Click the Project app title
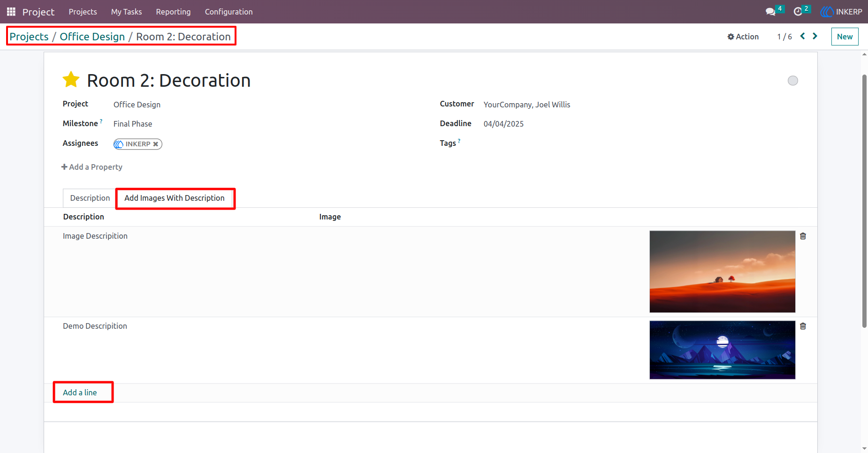 38,12
